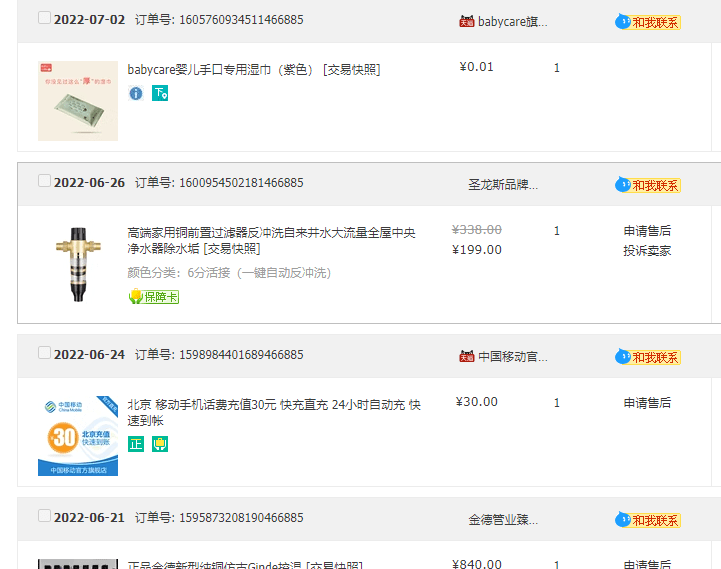721x569 pixels.
Task: Open the babycare旗 store link
Action: click(x=513, y=22)
